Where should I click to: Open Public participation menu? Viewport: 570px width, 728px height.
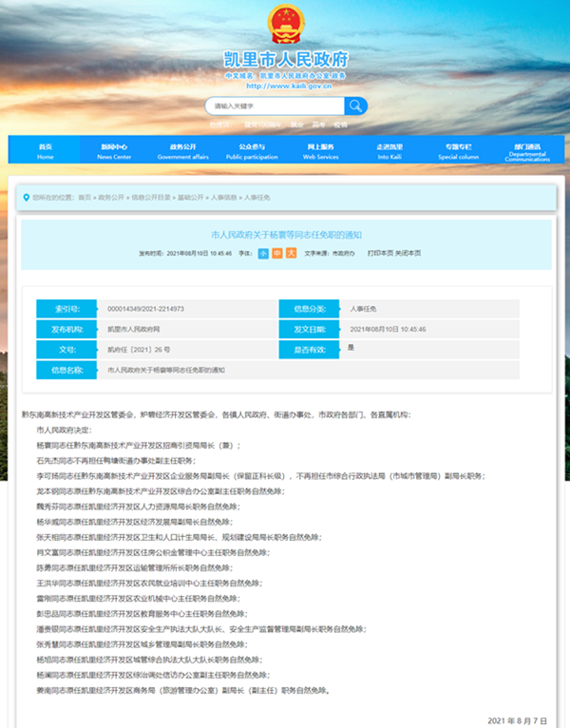pyautogui.click(x=252, y=151)
